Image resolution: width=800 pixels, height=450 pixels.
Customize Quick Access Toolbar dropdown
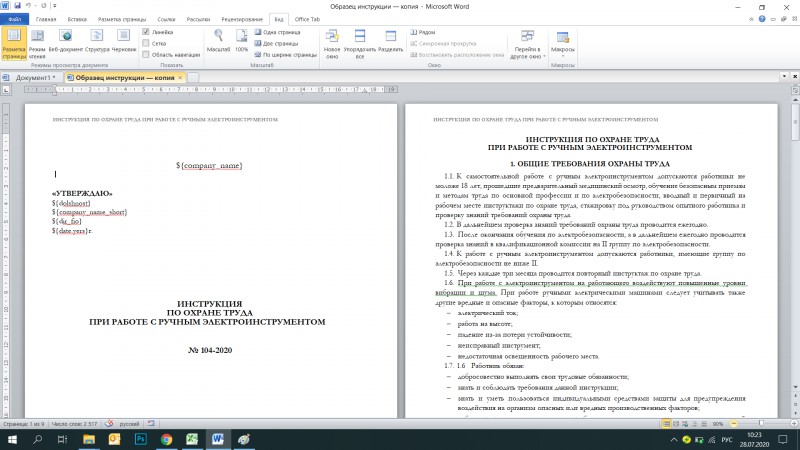(x=55, y=6)
